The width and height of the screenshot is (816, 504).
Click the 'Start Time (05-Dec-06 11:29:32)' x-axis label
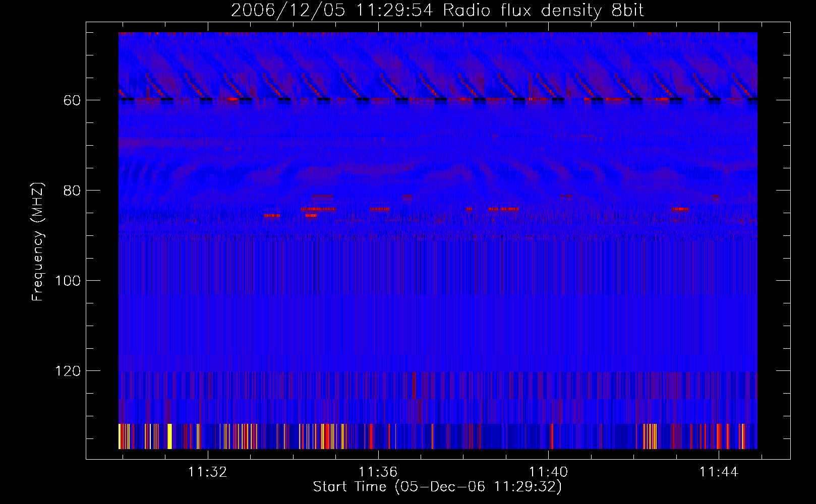coord(437,487)
